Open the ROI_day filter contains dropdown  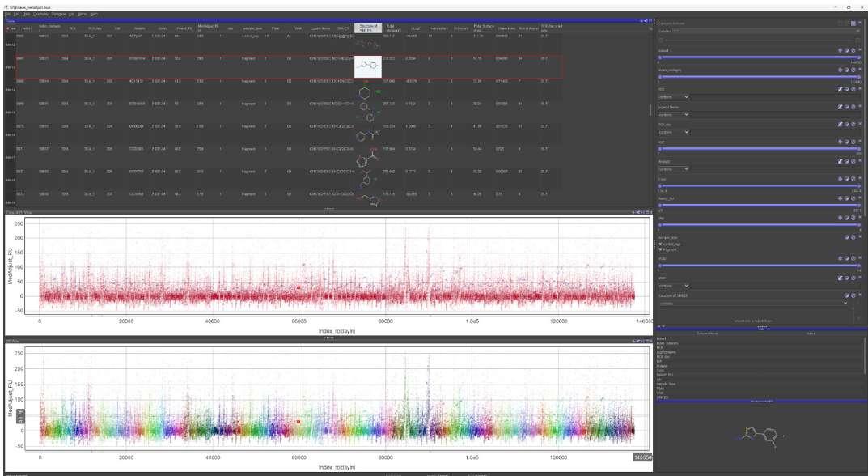tap(673, 133)
